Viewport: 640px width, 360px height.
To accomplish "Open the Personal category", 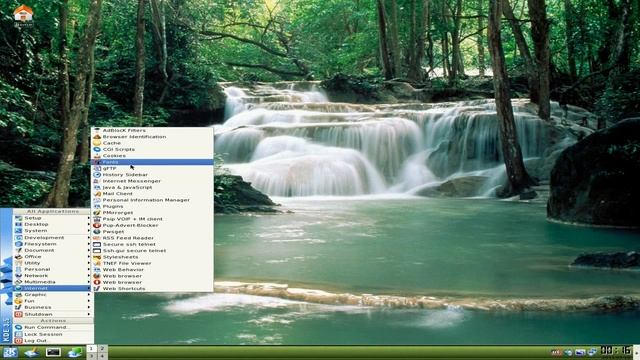I will click(x=52, y=269).
